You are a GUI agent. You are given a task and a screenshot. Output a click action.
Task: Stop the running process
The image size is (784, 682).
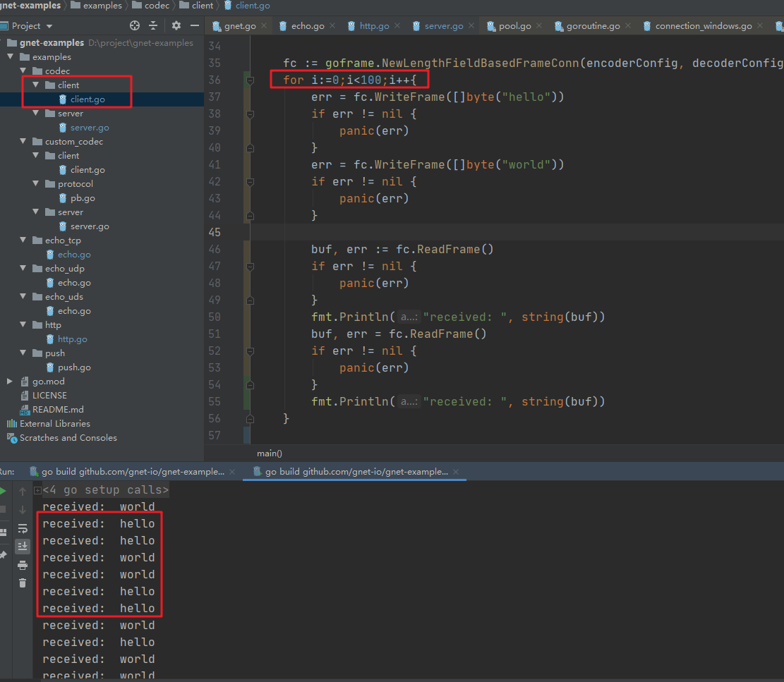(x=4, y=509)
